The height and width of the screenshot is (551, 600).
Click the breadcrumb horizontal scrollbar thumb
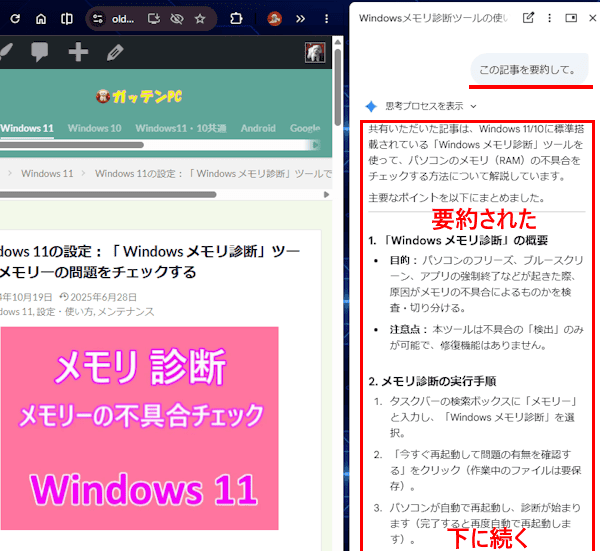click(108, 194)
